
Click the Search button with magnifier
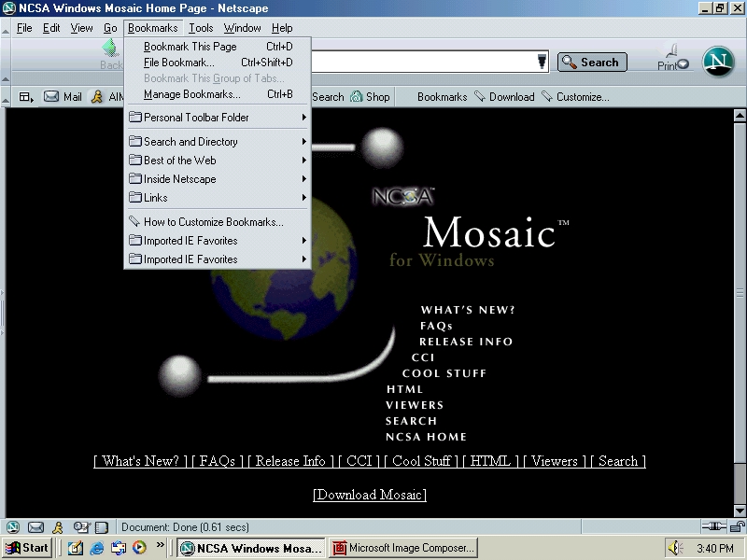click(592, 62)
